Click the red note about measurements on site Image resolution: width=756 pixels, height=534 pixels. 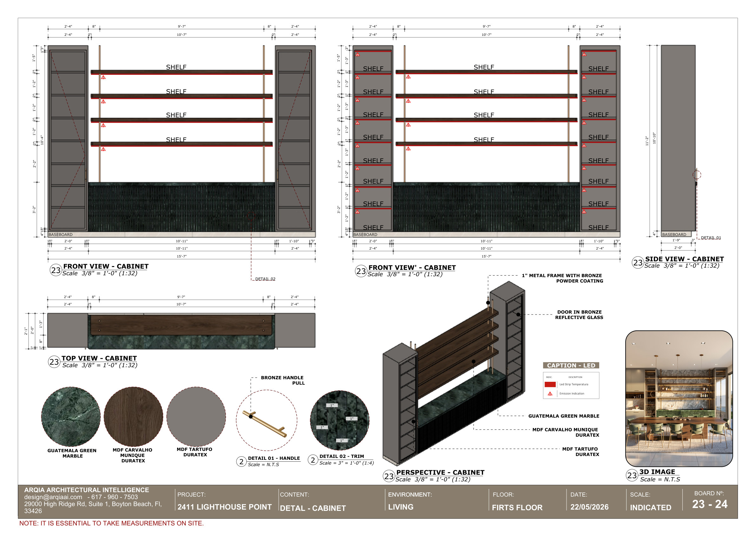pyautogui.click(x=111, y=523)
